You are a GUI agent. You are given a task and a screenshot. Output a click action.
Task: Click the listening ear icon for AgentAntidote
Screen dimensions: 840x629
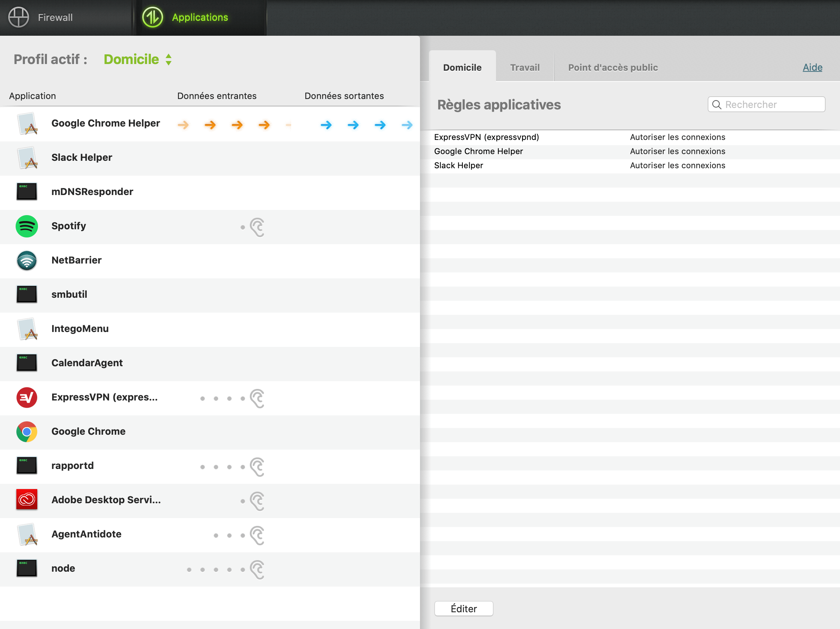[257, 535]
